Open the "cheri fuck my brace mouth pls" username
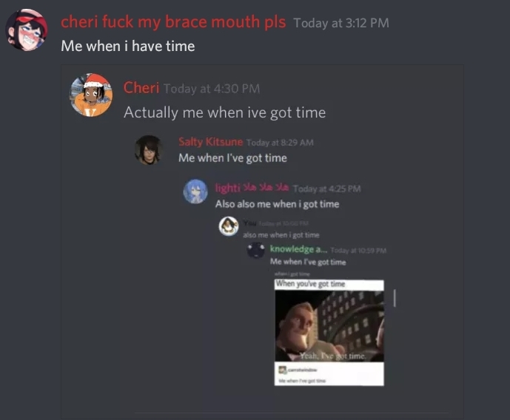 (173, 22)
